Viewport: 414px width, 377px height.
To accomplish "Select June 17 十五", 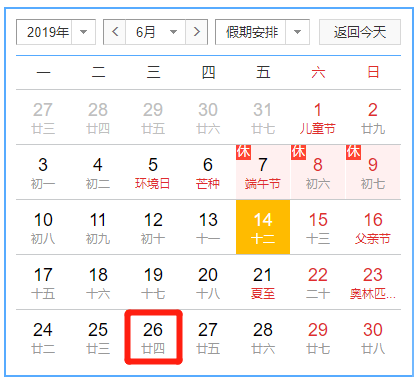I will coord(43,282).
